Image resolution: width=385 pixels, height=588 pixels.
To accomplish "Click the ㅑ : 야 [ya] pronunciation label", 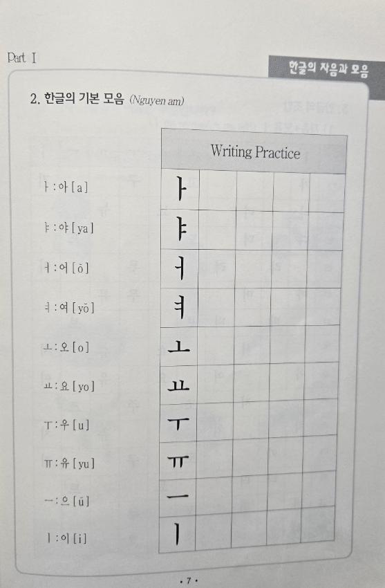I will pos(68,228).
